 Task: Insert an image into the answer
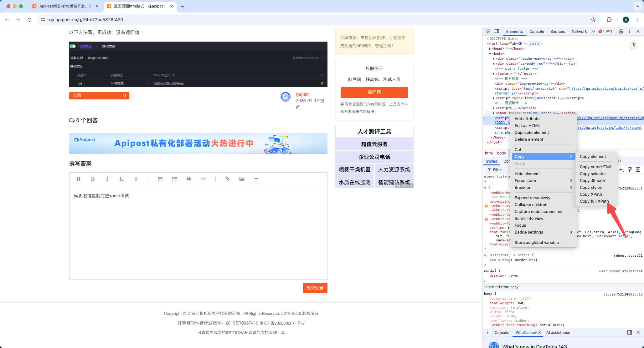241,179
